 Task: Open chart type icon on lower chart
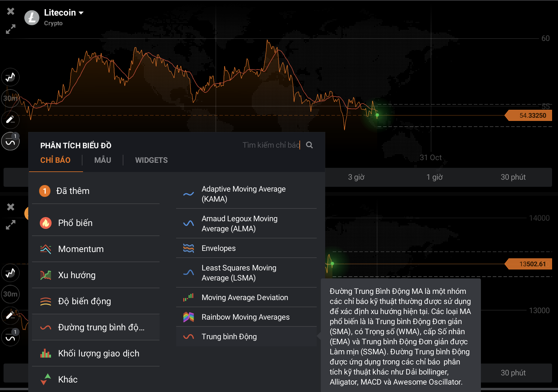pyautogui.click(x=10, y=273)
